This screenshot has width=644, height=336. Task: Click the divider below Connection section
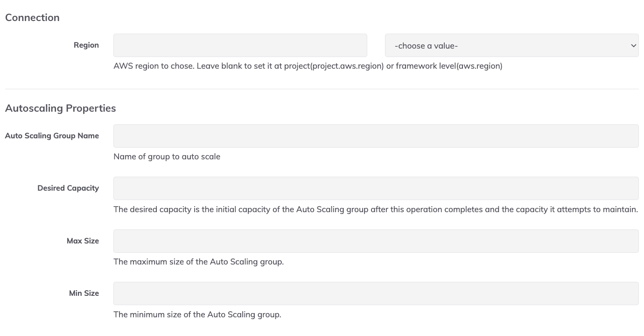[x=322, y=89]
